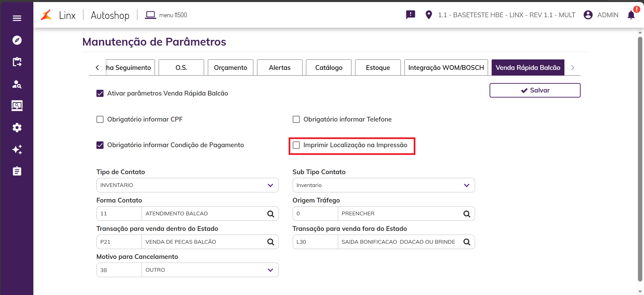Click the notification bell icon
The height and width of the screenshot is (295, 644).
pyautogui.click(x=631, y=15)
